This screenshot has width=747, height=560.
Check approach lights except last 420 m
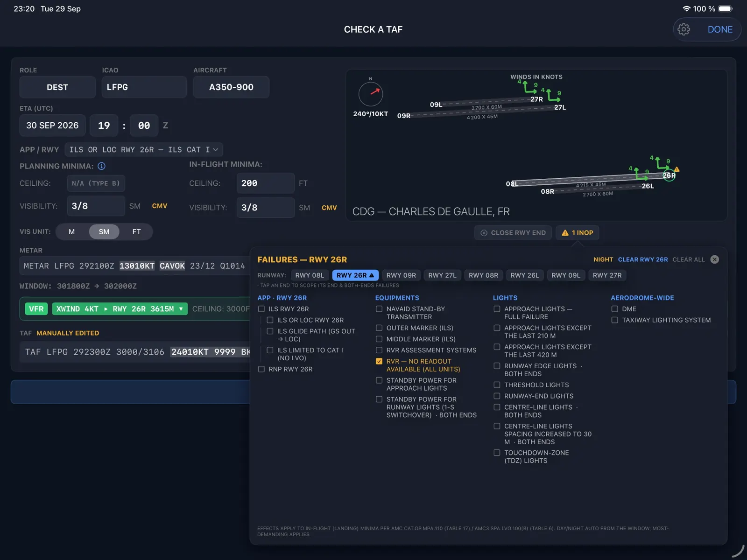497,347
